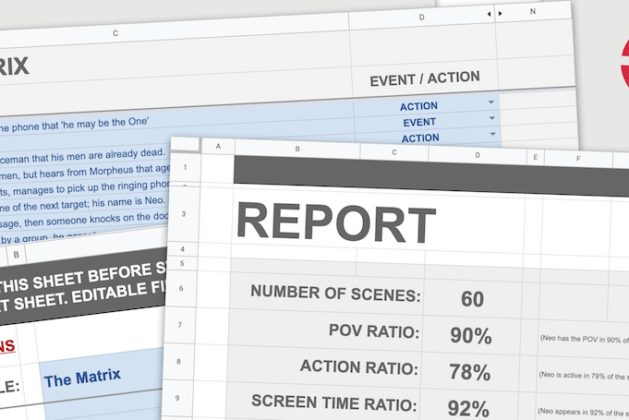
Task: Click the REPORT title cell
Action: point(336,222)
